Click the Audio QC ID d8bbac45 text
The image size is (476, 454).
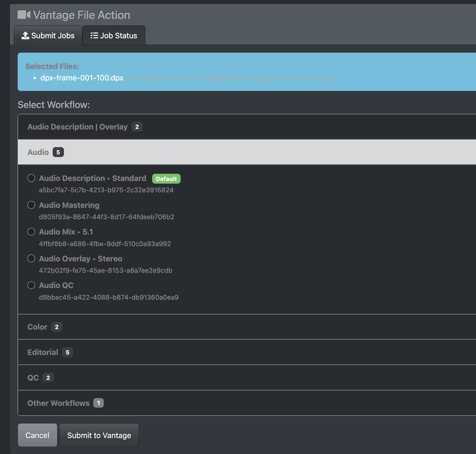coord(109,297)
